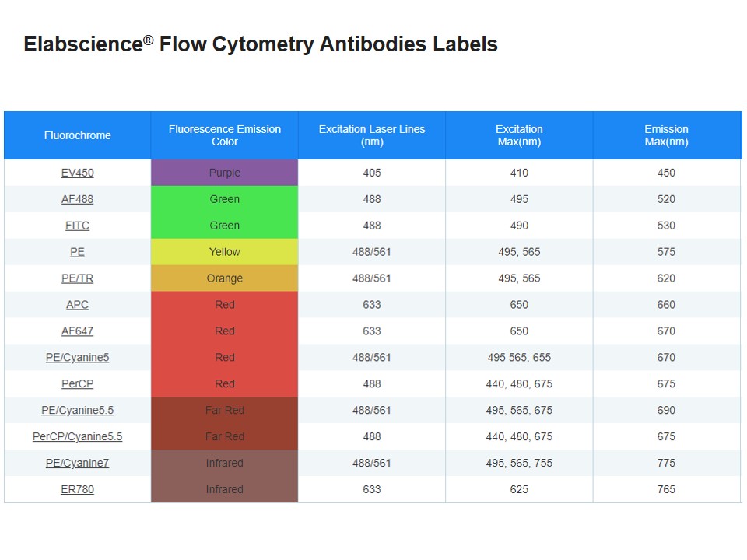Click the Excitation Laser Lines header
The height and width of the screenshot is (560, 747).
click(x=372, y=135)
